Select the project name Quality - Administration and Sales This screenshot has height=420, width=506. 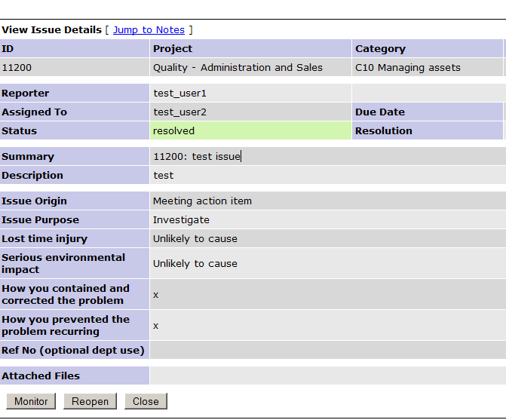click(x=238, y=67)
